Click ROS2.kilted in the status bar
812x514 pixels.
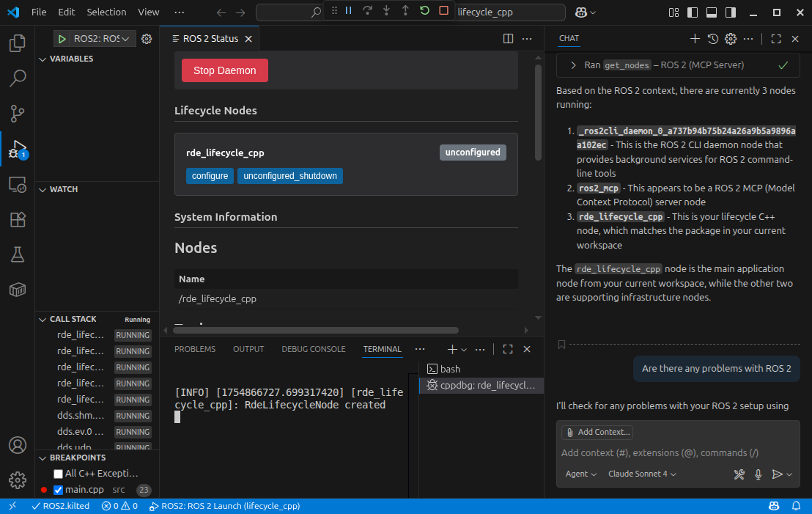click(61, 506)
